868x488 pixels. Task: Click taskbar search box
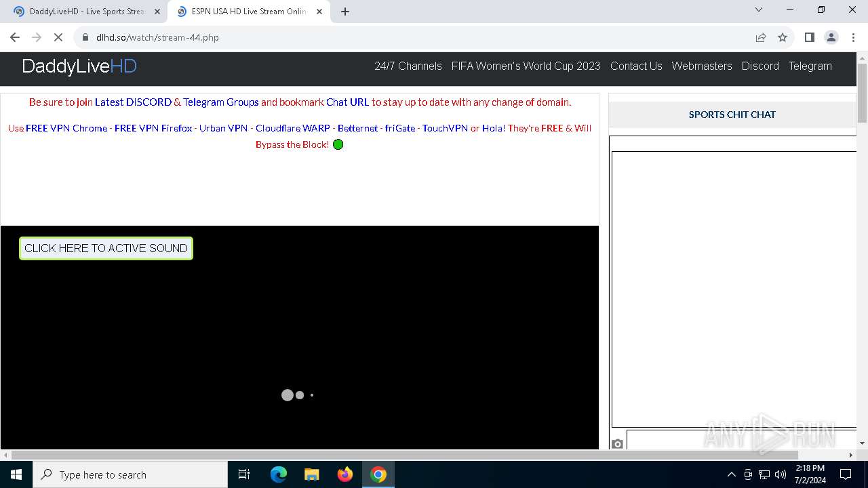pyautogui.click(x=130, y=474)
